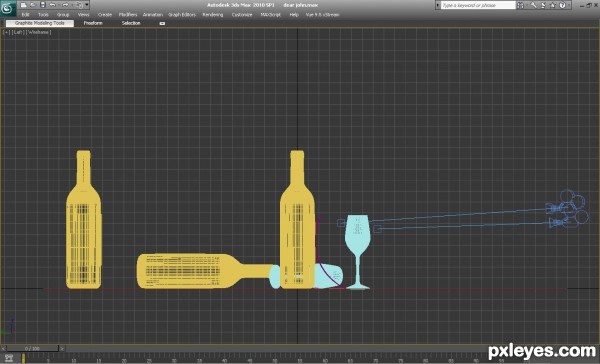This screenshot has width=600, height=364.
Task: Expand the InfoCenter search field arrow
Action: (438, 5)
